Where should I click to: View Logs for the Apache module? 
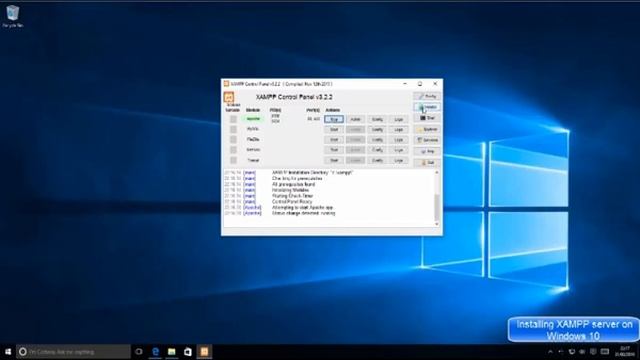pos(398,119)
